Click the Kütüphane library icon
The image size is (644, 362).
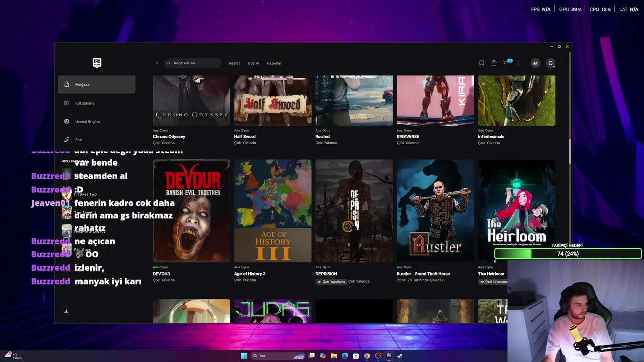coord(67,103)
